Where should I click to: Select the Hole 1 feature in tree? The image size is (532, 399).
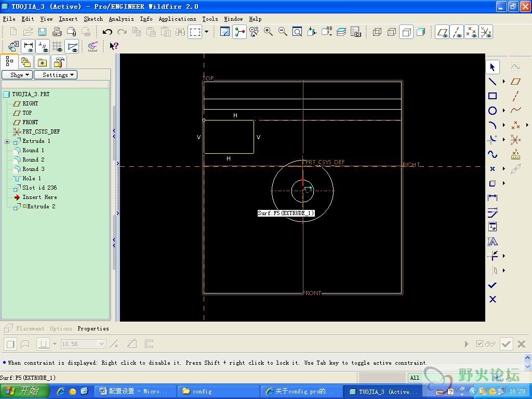(x=32, y=179)
